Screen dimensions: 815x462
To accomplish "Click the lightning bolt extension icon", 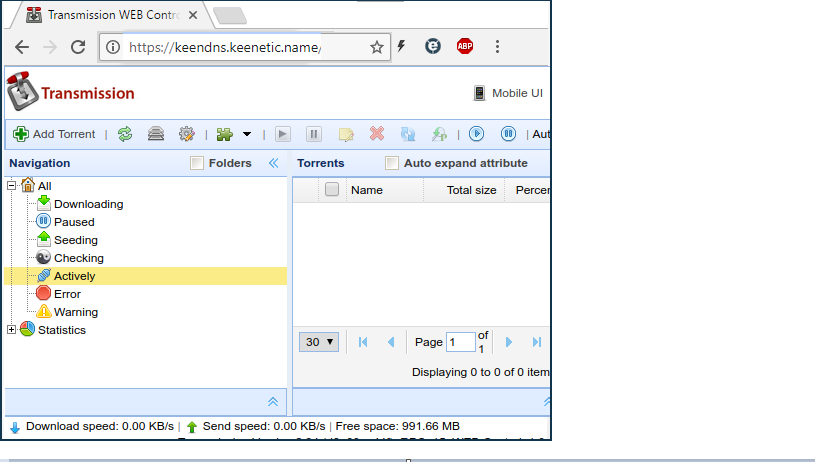I will (x=401, y=46).
